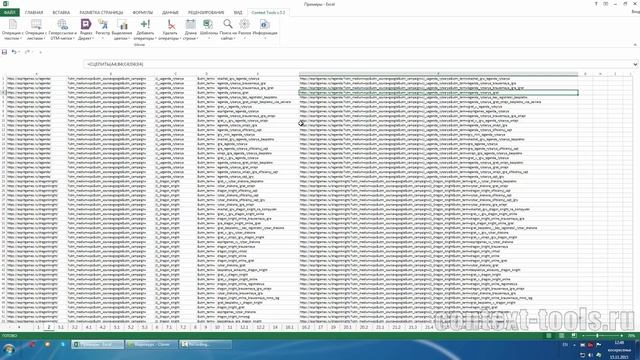Open the ФАЙЛ tab

point(10,12)
